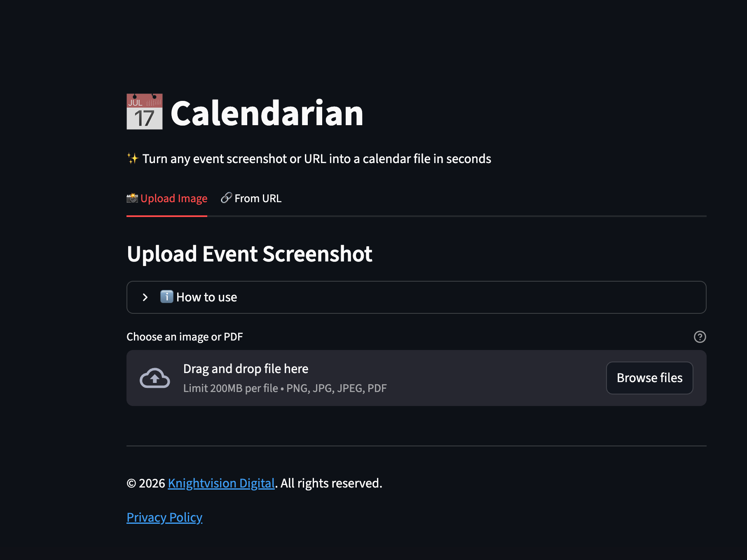Switch to the Upload Image tab

pyautogui.click(x=173, y=198)
